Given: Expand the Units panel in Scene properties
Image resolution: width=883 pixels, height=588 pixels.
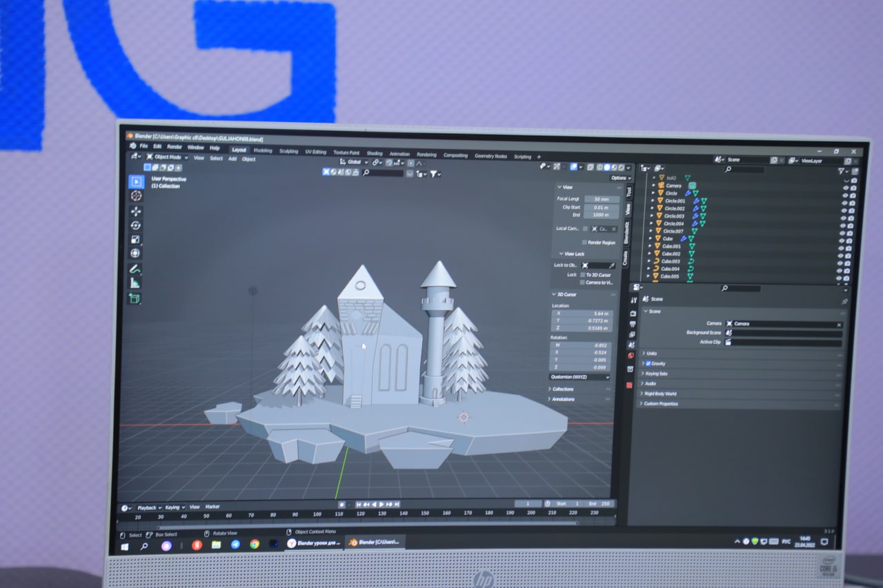Looking at the screenshot, I should click(651, 354).
